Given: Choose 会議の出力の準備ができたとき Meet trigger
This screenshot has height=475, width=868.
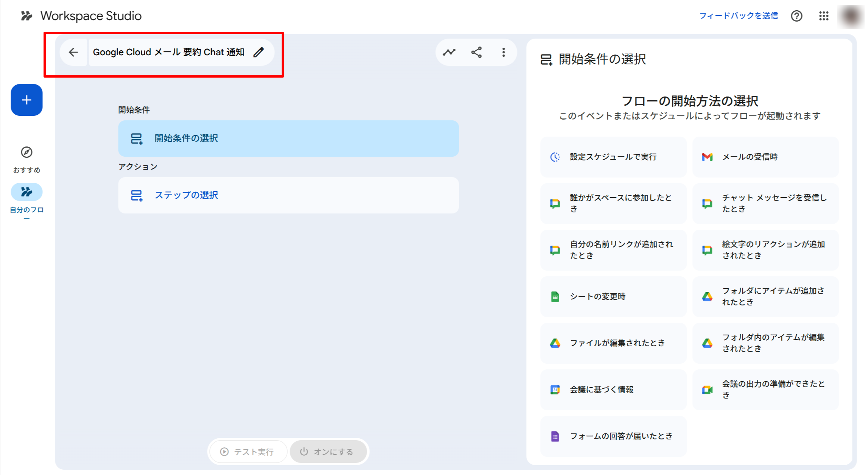Looking at the screenshot, I should [765, 390].
